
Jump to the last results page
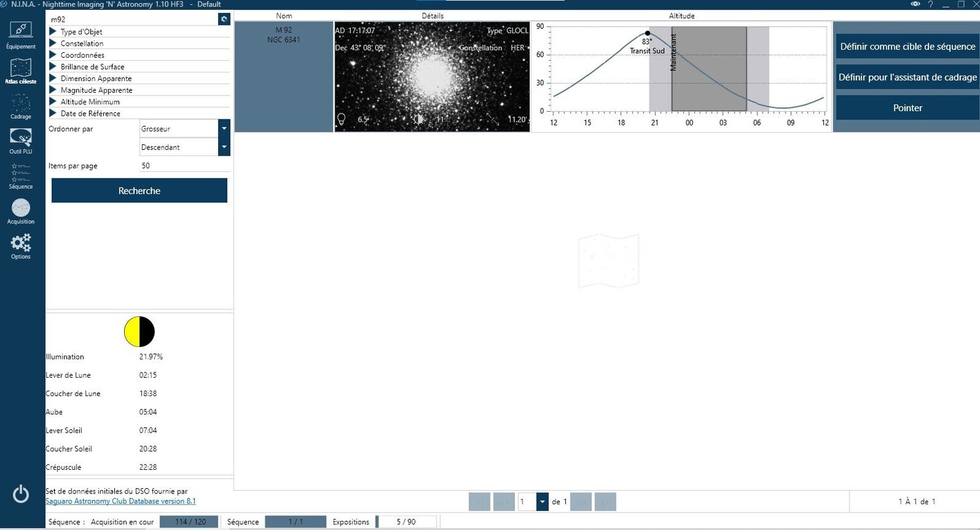point(605,502)
